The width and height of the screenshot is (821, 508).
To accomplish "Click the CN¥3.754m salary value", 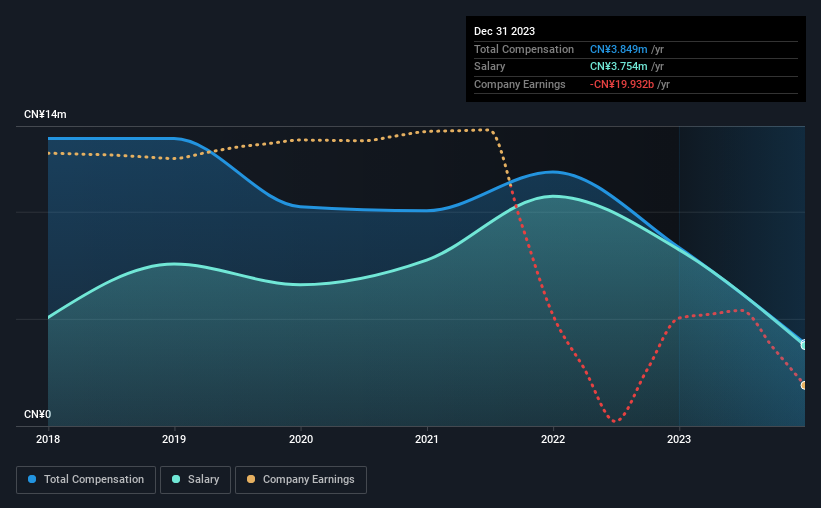I will [618, 67].
